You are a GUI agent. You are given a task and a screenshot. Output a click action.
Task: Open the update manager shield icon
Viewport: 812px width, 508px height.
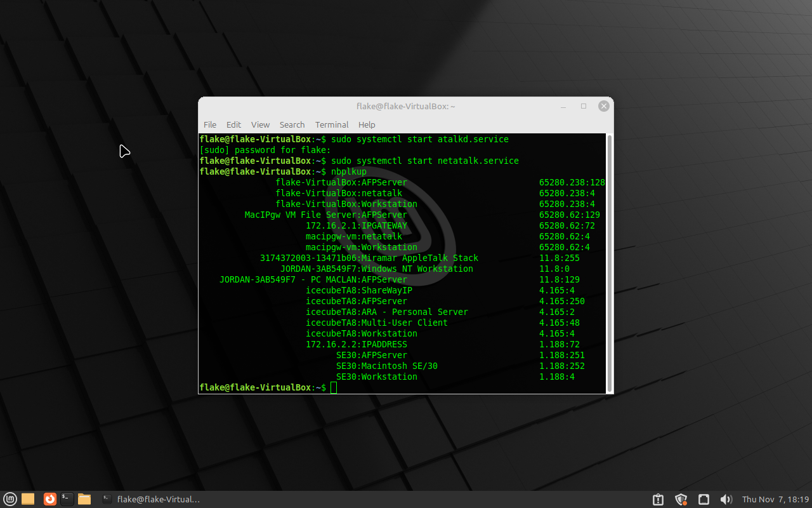tap(681, 499)
